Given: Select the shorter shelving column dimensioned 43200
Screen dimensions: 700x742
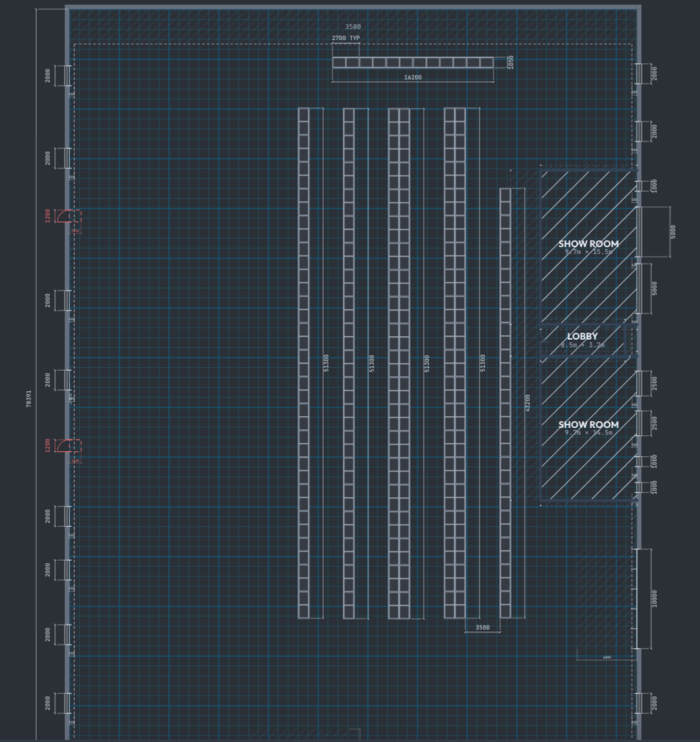Looking at the screenshot, I should coord(505,403).
